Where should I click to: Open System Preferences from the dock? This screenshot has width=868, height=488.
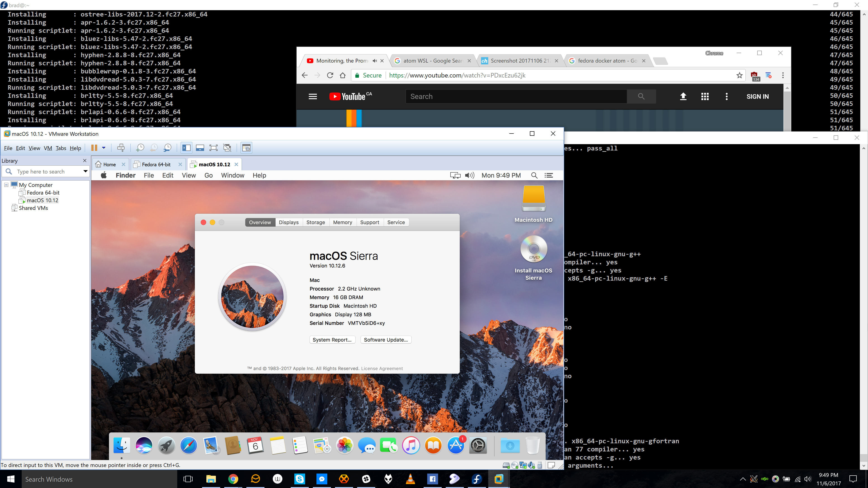pos(478,446)
